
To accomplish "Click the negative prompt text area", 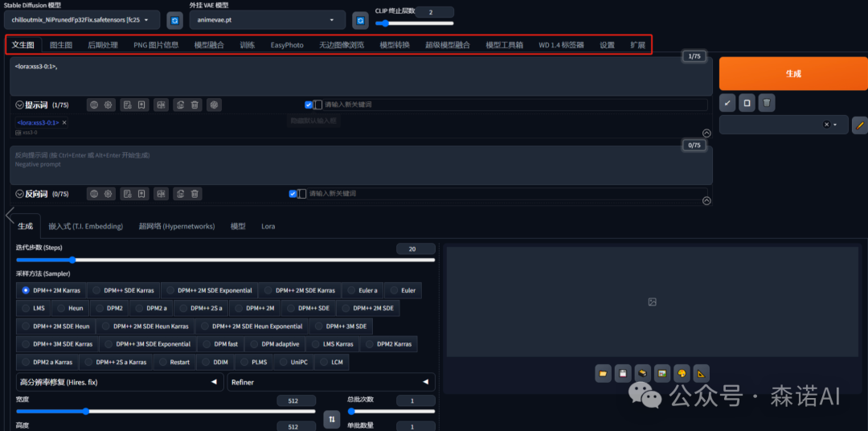I will pos(361,165).
